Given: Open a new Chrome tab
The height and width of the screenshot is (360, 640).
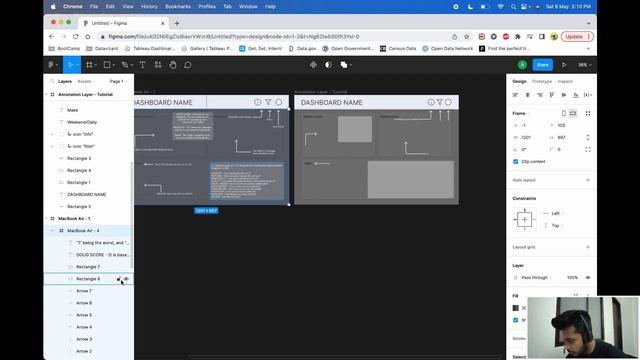Looking at the screenshot, I should [177, 23].
